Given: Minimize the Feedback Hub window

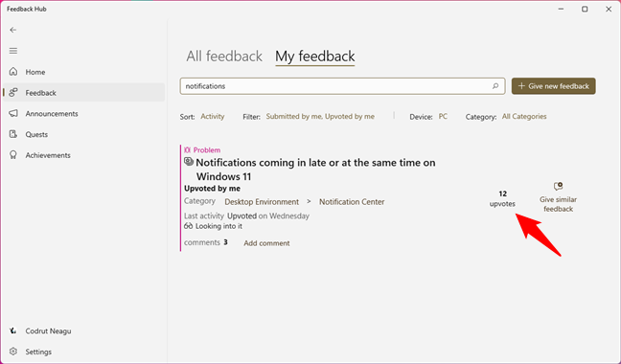Looking at the screenshot, I should (561, 10).
